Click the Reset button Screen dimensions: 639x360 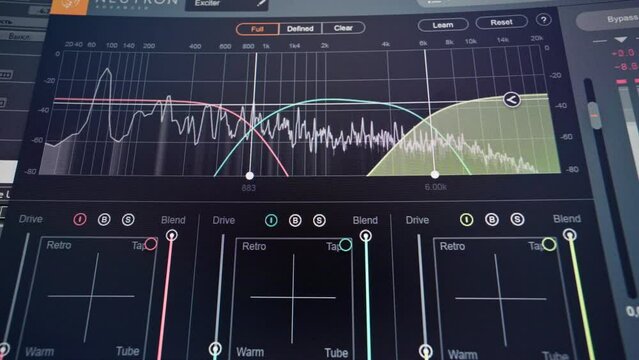501,22
